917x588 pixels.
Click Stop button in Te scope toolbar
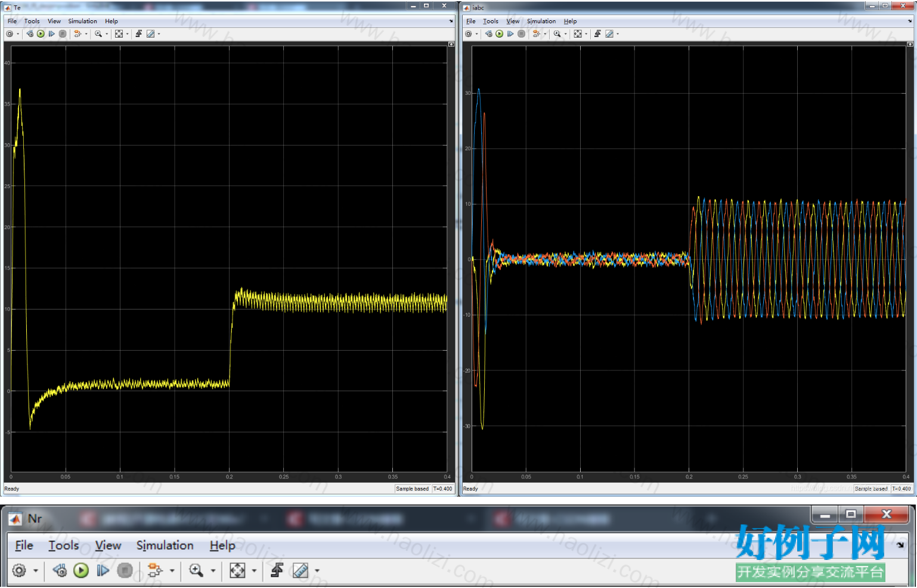click(63, 34)
